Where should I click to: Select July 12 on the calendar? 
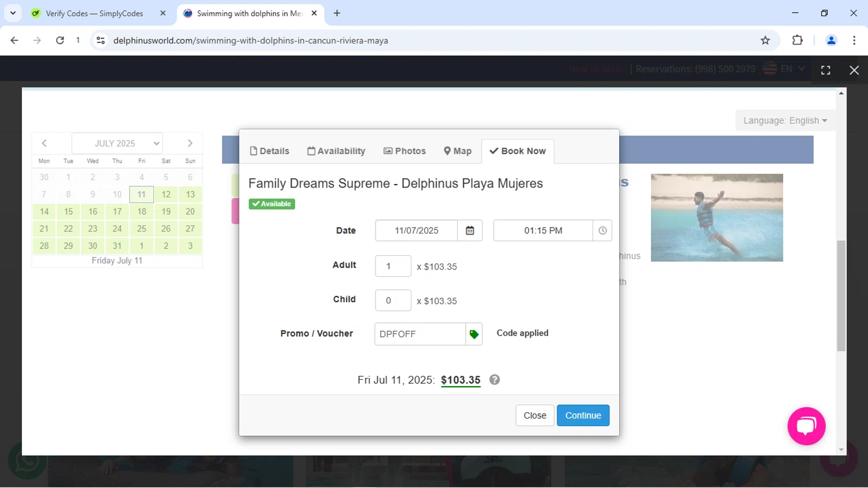click(166, 195)
